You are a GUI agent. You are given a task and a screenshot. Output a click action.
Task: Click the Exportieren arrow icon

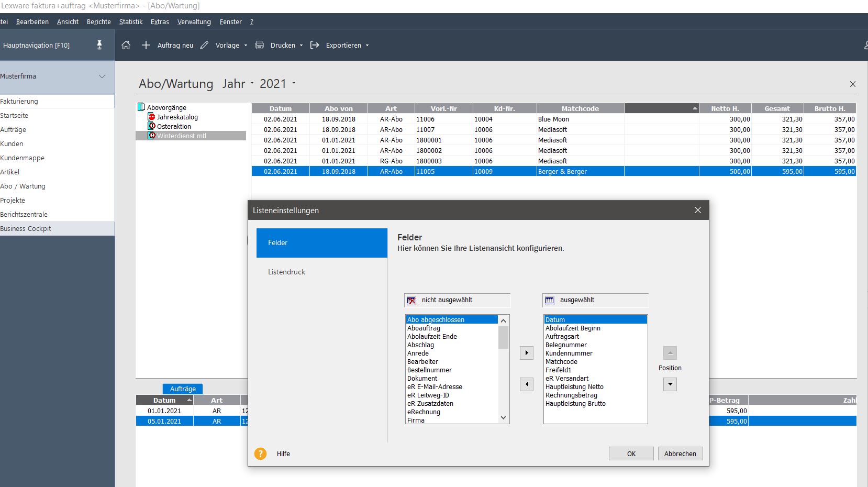click(x=315, y=45)
